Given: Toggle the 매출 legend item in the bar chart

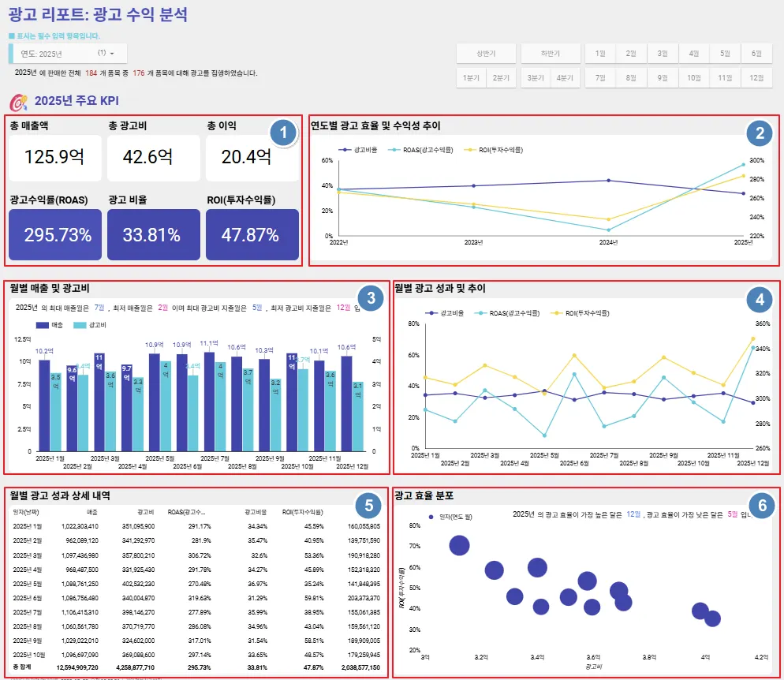Looking at the screenshot, I should (49, 325).
